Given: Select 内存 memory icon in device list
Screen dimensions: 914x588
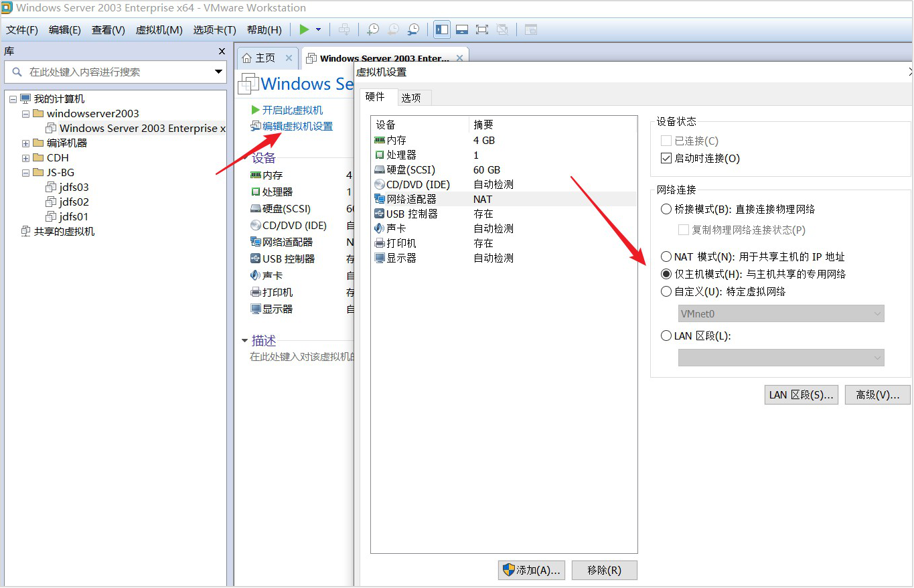Looking at the screenshot, I should coord(380,140).
